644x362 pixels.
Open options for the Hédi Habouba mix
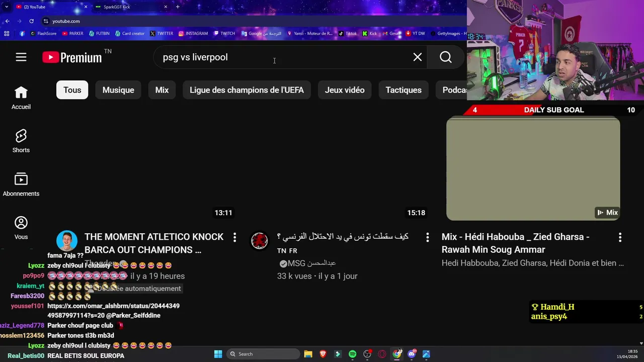(620, 237)
